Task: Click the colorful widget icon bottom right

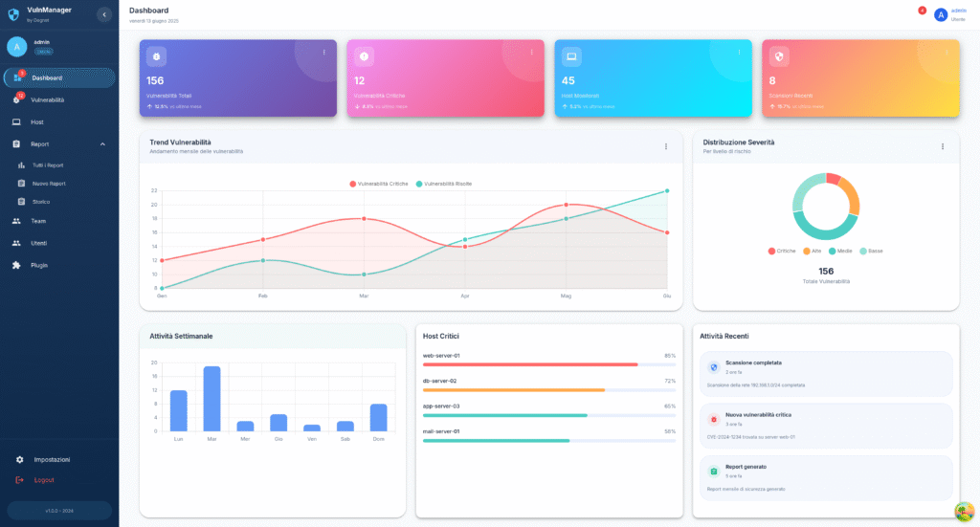Action: (x=965, y=512)
